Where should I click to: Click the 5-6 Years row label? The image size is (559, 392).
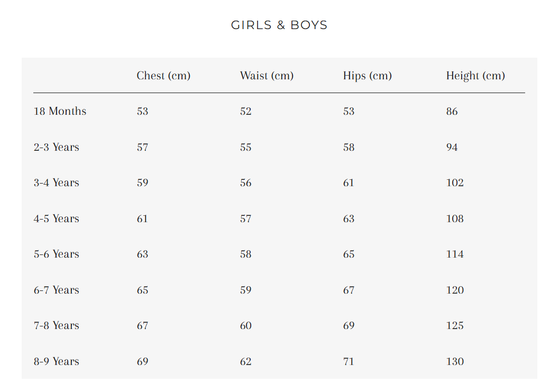pyautogui.click(x=57, y=254)
